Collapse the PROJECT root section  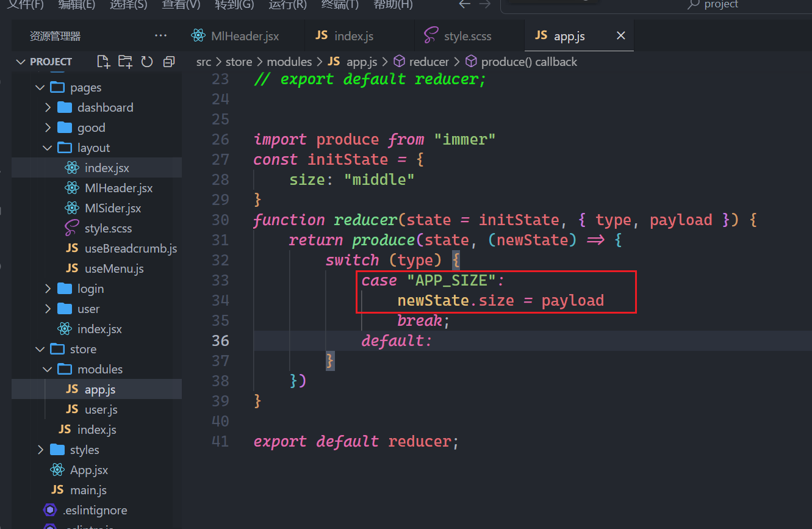tap(21, 62)
